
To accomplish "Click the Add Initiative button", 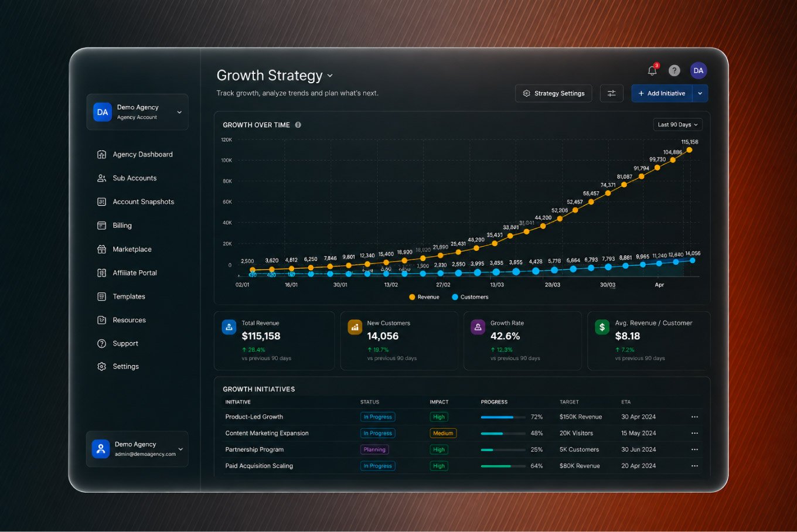I will pos(662,93).
